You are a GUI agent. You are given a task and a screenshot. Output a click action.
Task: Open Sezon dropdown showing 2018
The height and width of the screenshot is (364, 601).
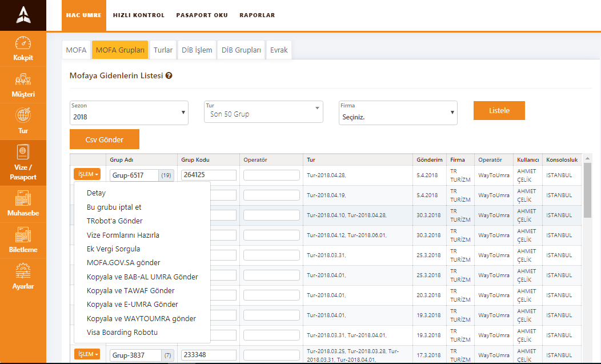(x=129, y=113)
